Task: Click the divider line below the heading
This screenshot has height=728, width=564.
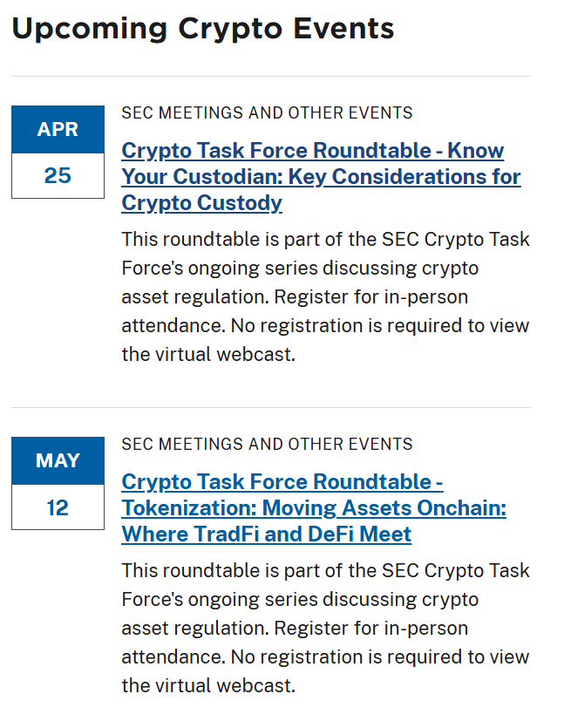Action: click(x=270, y=77)
